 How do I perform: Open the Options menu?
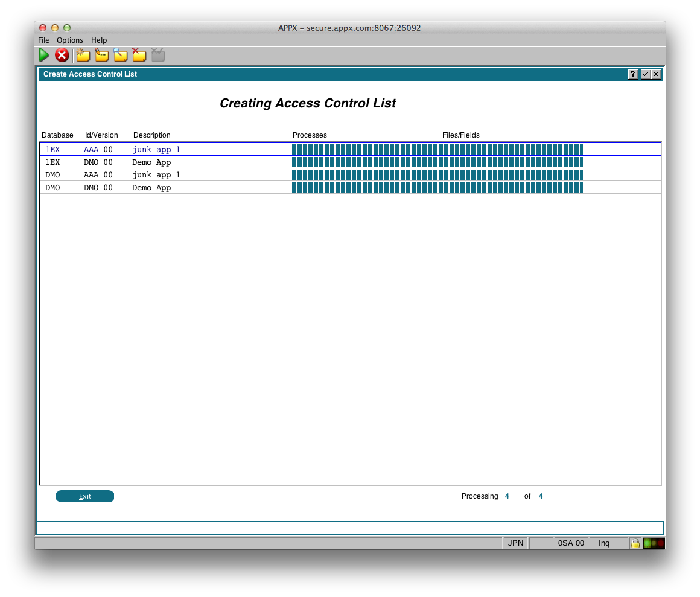70,40
